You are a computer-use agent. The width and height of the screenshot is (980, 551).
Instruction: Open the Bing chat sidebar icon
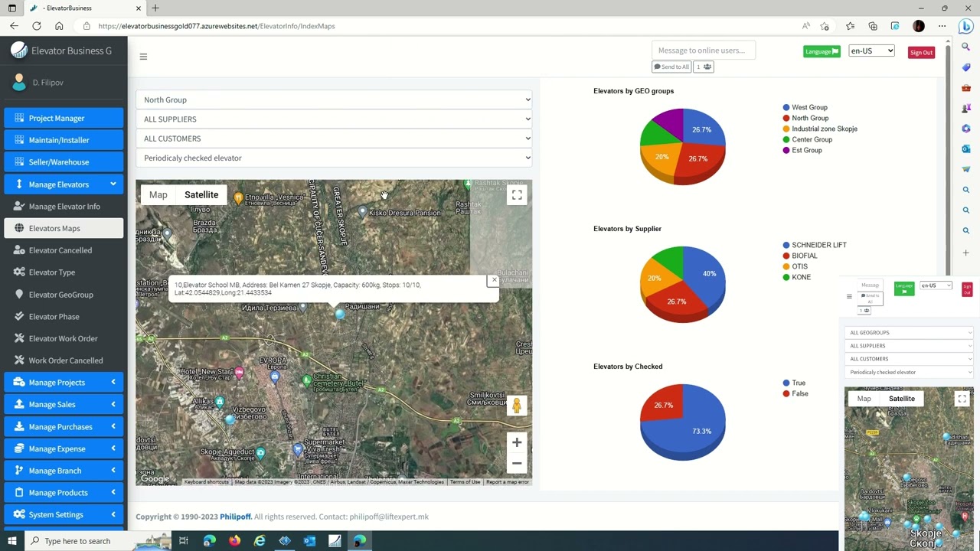pyautogui.click(x=965, y=26)
